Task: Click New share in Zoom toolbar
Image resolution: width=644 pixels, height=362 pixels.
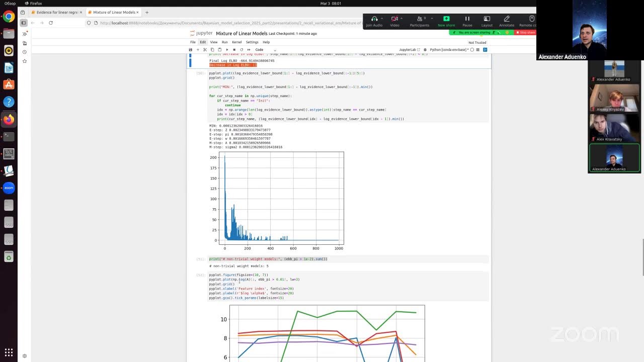Action: click(446, 21)
